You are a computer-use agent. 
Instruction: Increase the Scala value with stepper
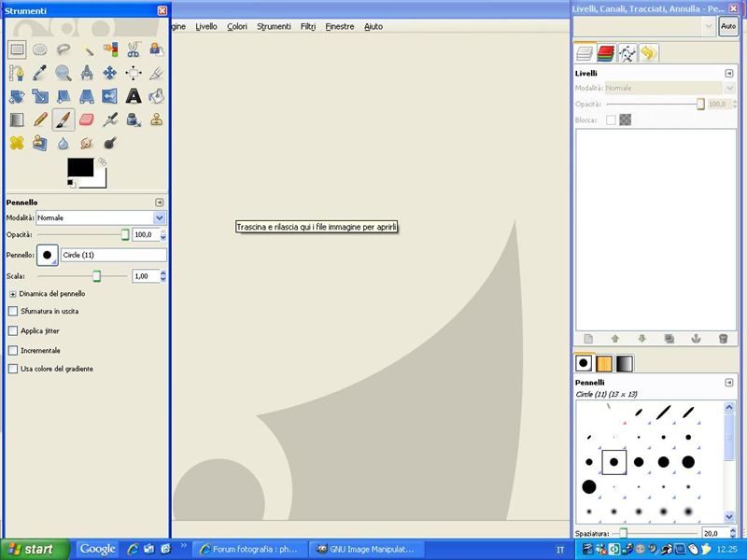tap(163, 273)
